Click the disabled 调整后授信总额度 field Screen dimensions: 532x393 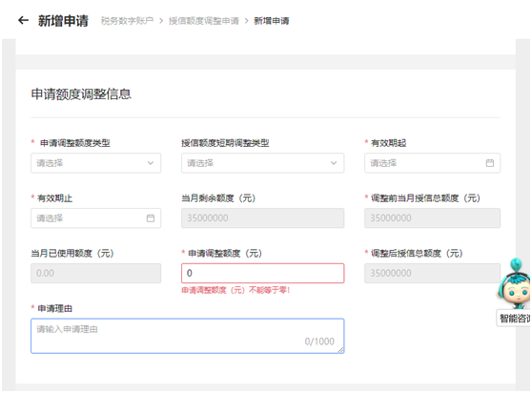(432, 273)
